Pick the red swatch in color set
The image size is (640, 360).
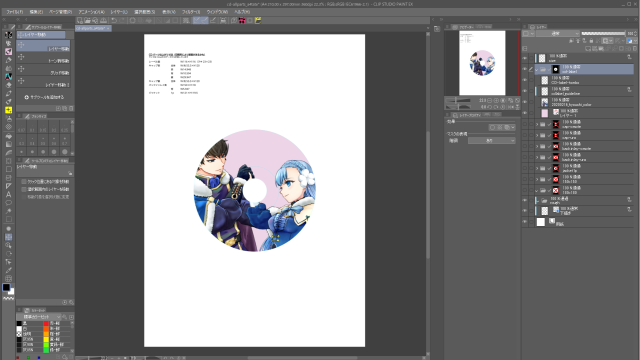pyautogui.click(x=46, y=323)
